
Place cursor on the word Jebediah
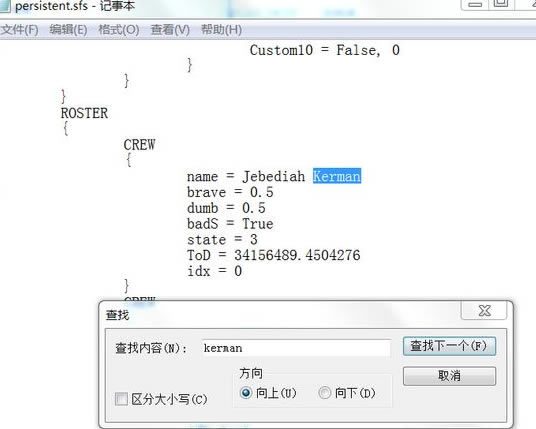tap(273, 176)
